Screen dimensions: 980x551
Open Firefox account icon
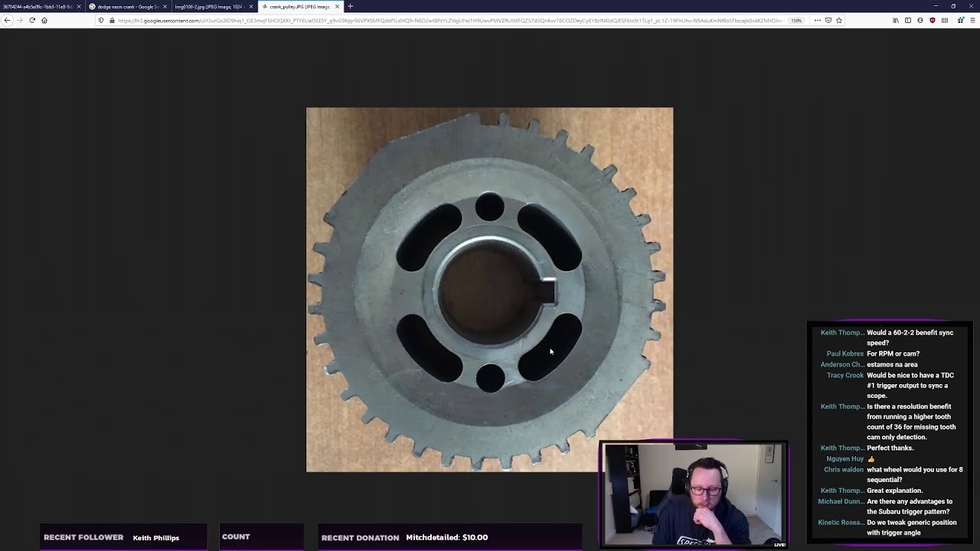pos(920,21)
